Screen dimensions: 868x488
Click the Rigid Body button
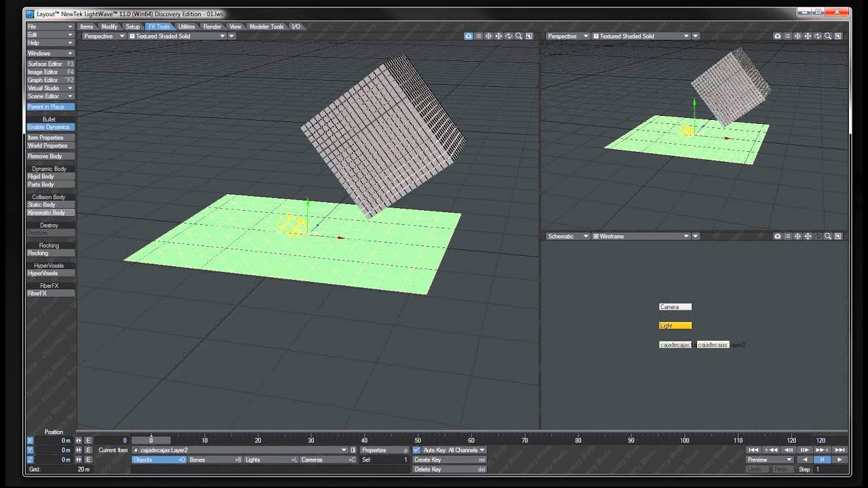click(50, 177)
